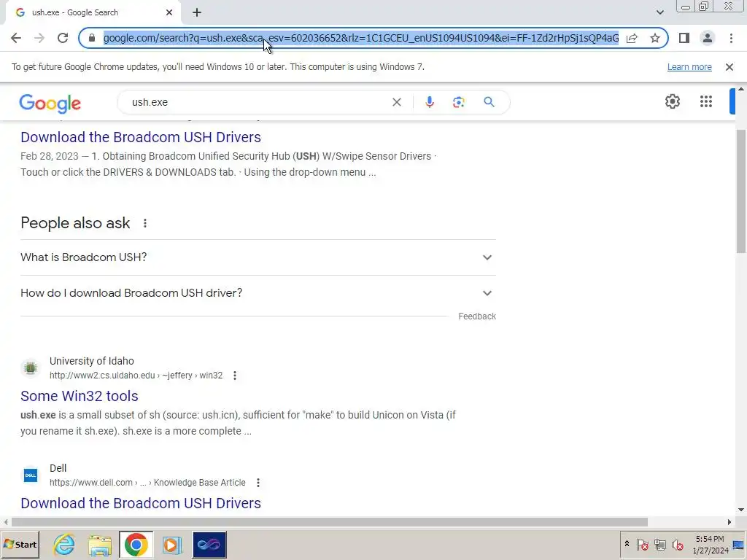747x560 pixels.
Task: Open the lower Download the Broadcom USH Drivers result
Action: 141,503
